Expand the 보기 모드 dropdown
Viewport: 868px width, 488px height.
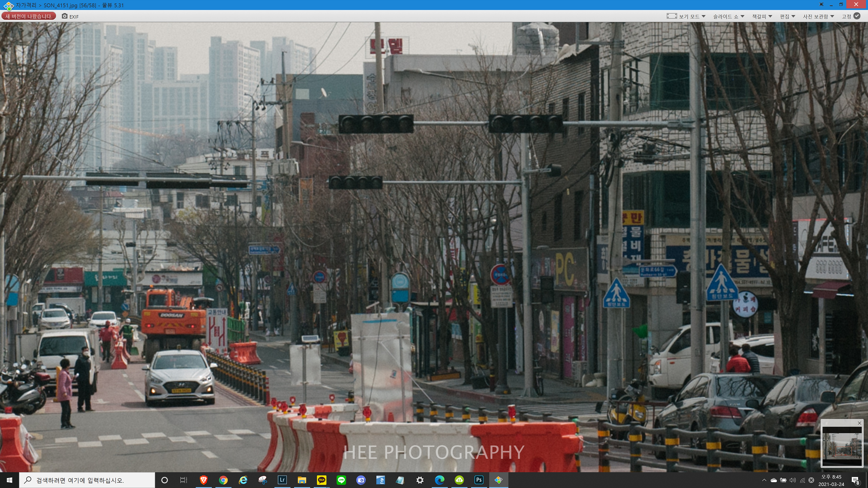[692, 16]
